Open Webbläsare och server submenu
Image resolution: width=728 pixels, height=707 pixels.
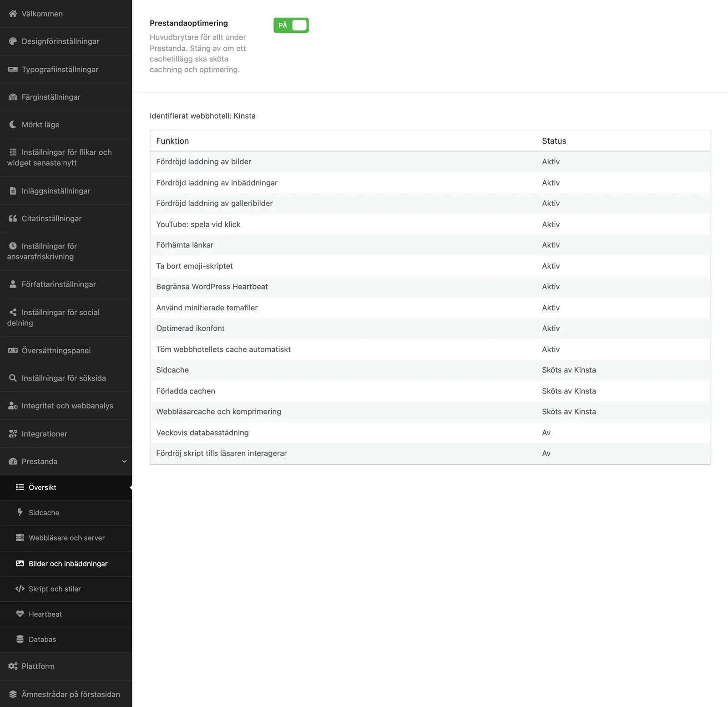(x=66, y=538)
